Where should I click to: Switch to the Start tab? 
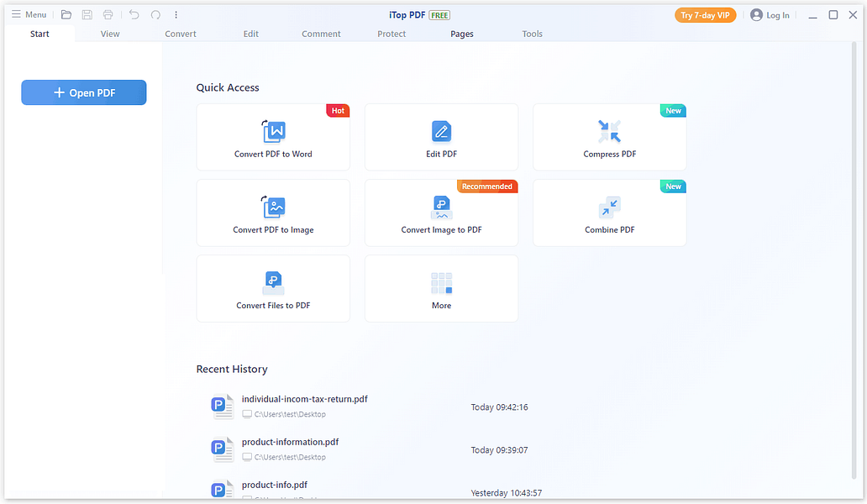(39, 34)
